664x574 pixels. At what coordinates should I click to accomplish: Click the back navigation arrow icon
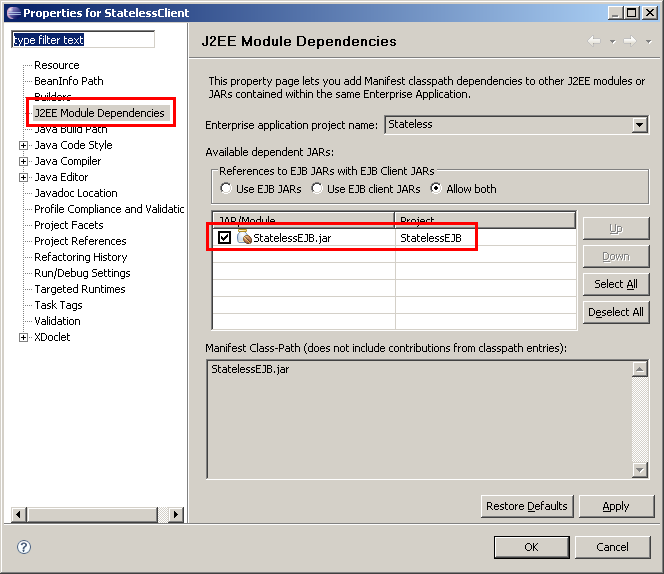594,41
